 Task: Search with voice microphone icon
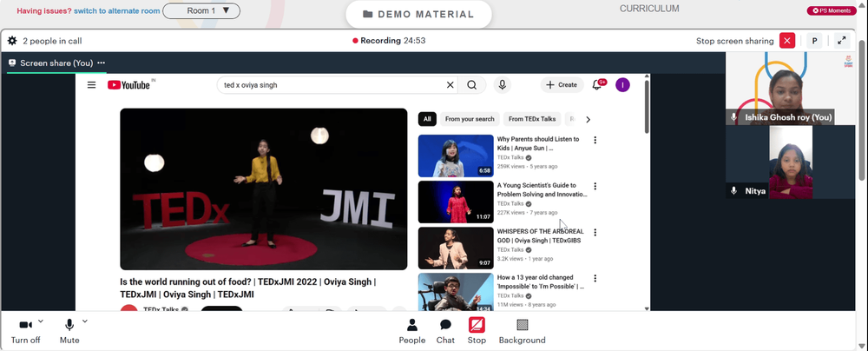(x=502, y=85)
